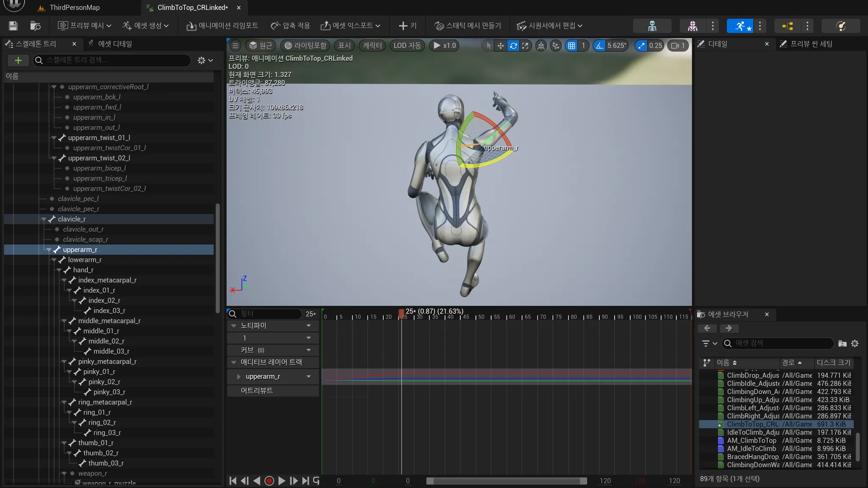Click the 애니메이션 리임포트 button
Screen dimensions: 868x488
222,26
